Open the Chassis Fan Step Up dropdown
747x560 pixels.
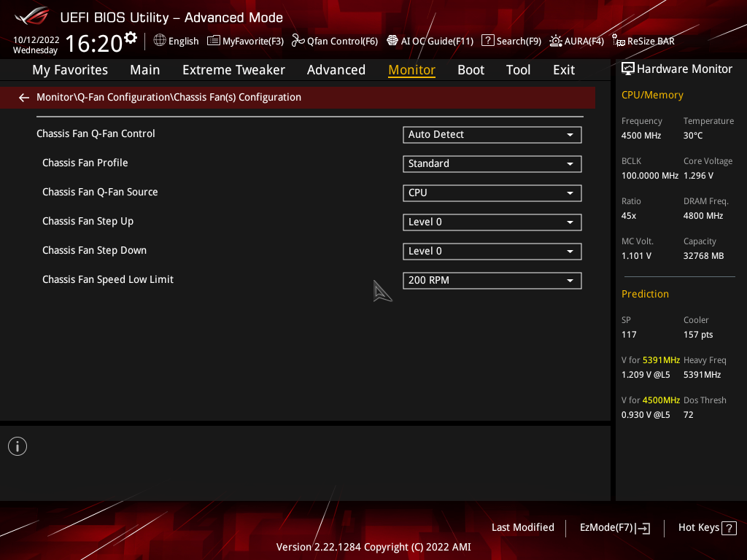click(492, 222)
